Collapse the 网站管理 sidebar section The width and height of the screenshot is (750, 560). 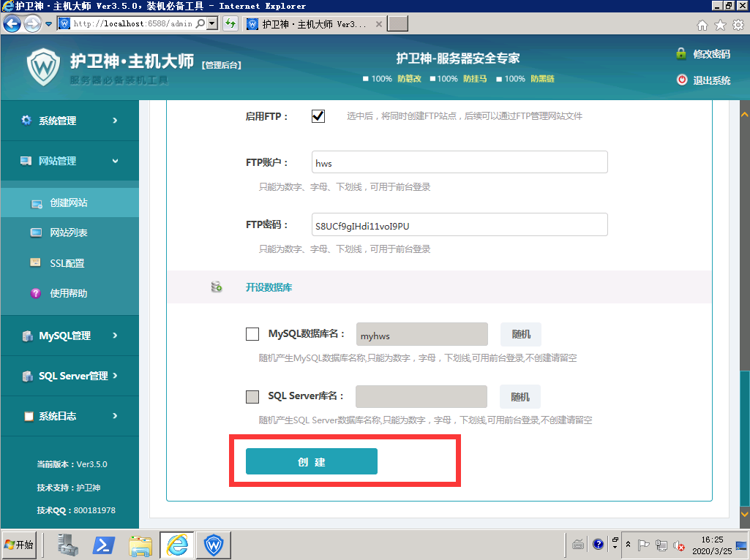70,161
